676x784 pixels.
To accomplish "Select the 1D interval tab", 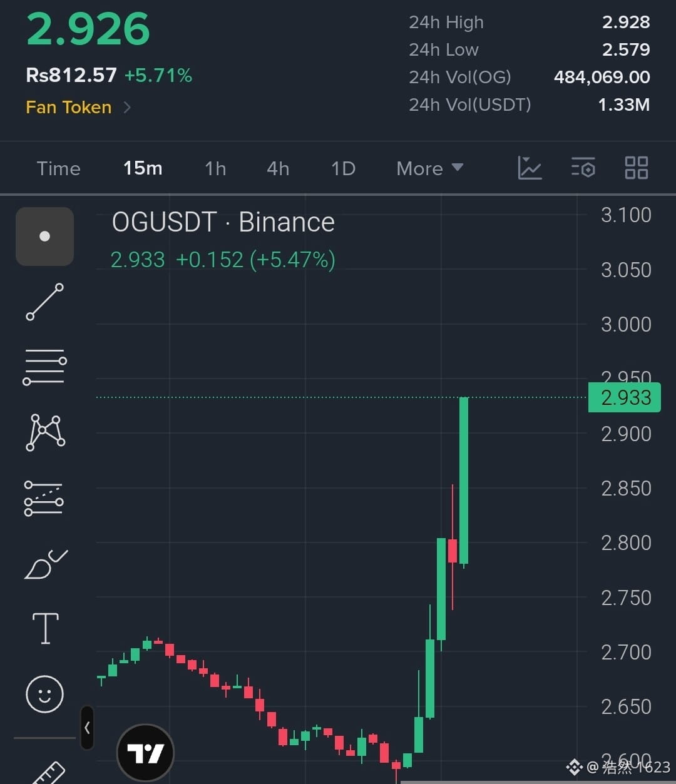I will click(x=343, y=168).
